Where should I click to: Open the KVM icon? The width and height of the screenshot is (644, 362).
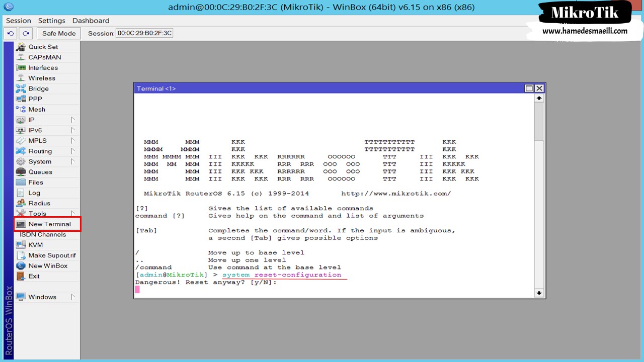21,245
